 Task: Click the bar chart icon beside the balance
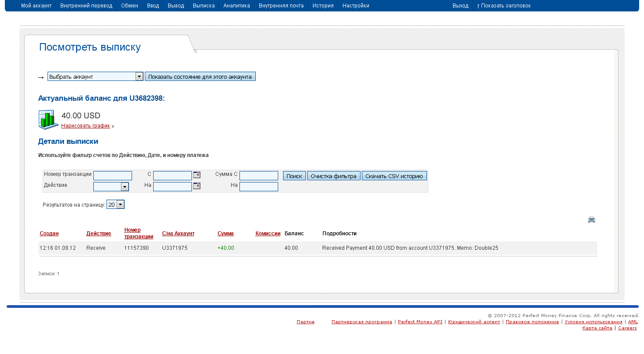click(48, 119)
